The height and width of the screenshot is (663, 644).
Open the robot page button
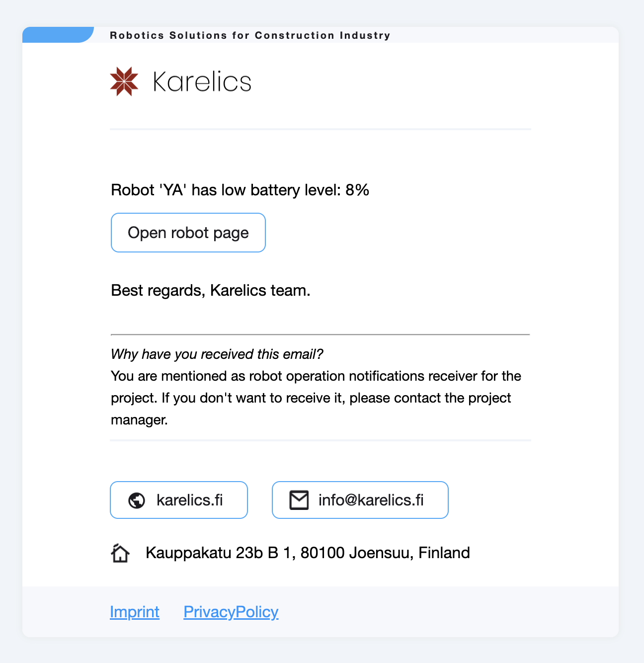(x=188, y=233)
